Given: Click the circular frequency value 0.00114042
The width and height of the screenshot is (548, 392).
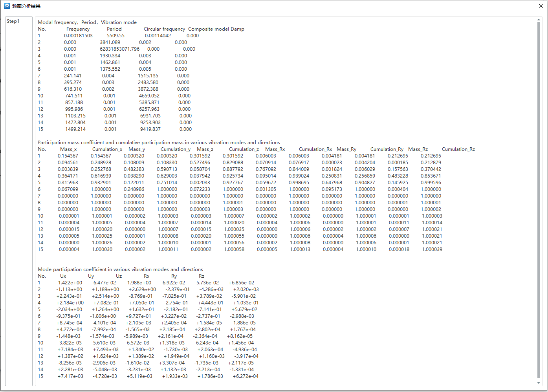Looking at the screenshot, I should coord(158,36).
